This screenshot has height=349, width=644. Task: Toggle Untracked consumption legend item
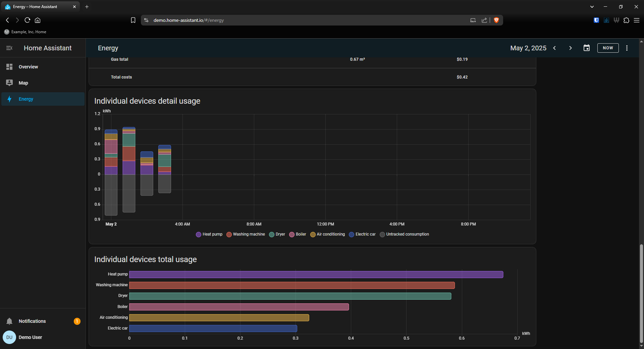[x=404, y=234]
